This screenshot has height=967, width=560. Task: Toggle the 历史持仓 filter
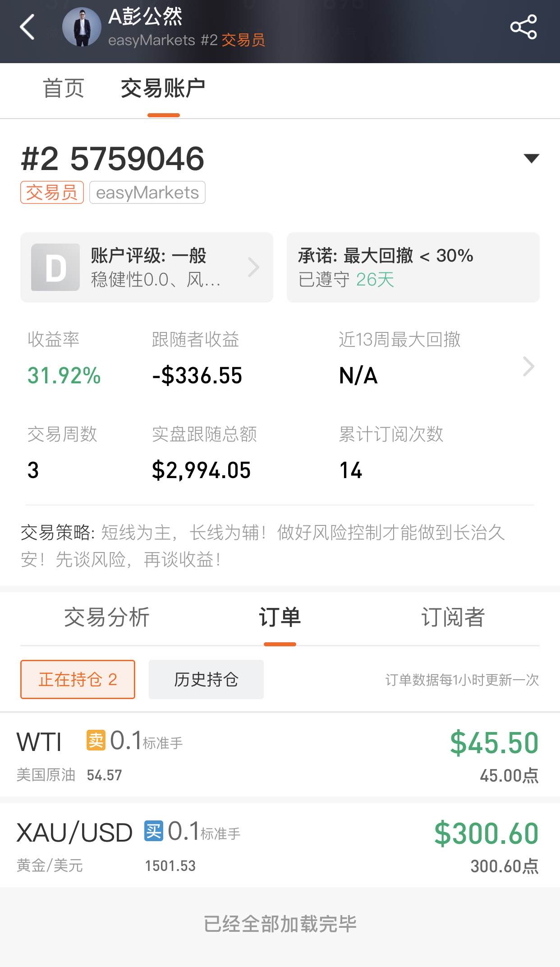206,680
